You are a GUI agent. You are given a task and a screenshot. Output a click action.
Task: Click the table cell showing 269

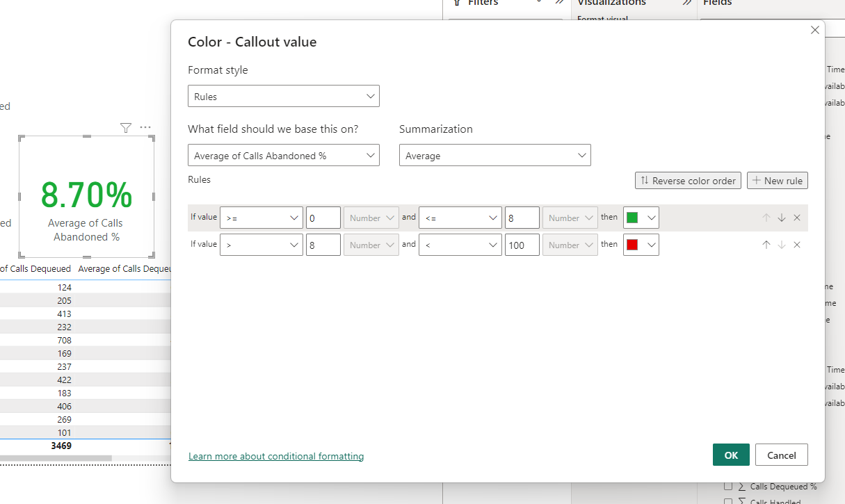tap(64, 419)
